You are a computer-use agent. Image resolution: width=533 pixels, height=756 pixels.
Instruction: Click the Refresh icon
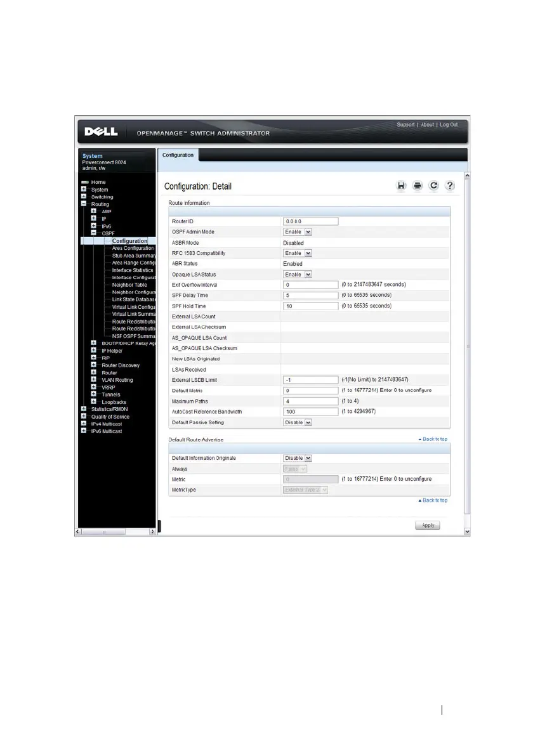pos(433,186)
